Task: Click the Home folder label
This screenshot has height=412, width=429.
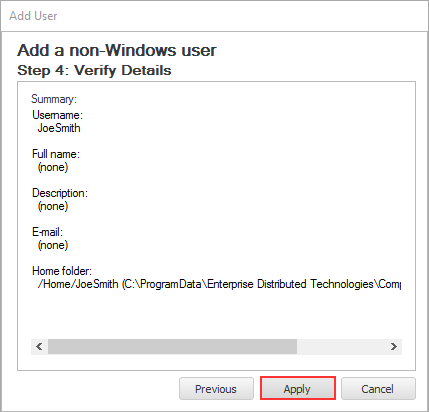Action: (x=62, y=271)
